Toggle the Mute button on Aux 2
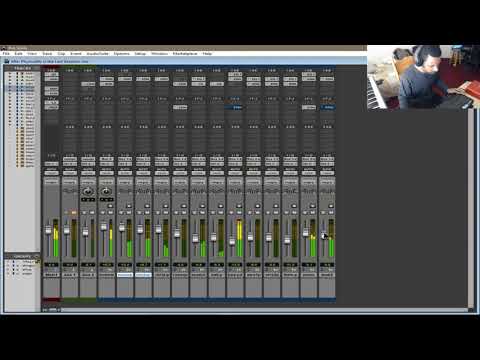Image resolution: width=480 pixels, height=360 pixels. (x=92, y=212)
